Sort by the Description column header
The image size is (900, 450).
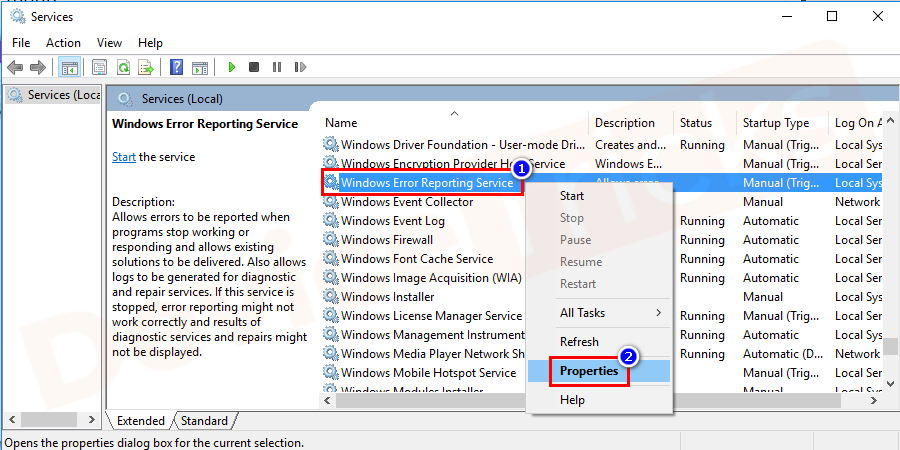[x=631, y=123]
